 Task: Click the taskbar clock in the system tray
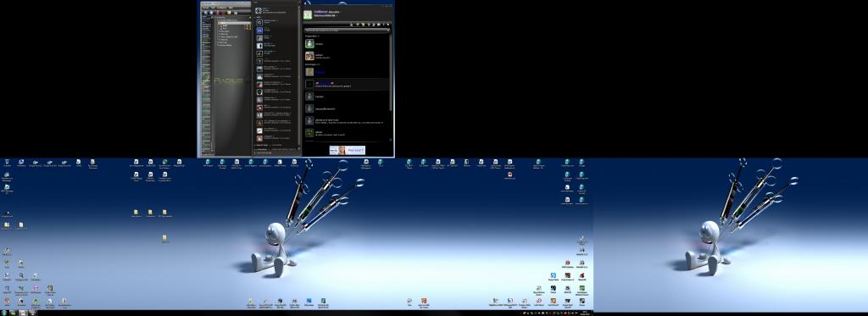585,313
